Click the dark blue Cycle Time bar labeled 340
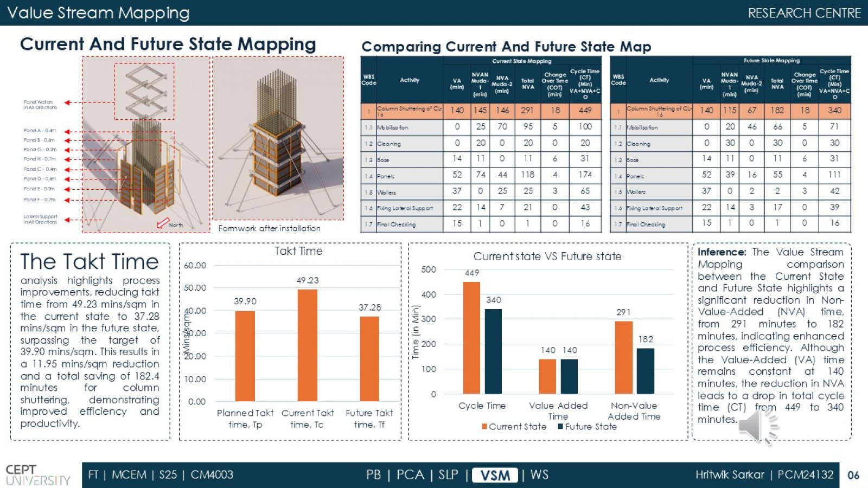 493,351
